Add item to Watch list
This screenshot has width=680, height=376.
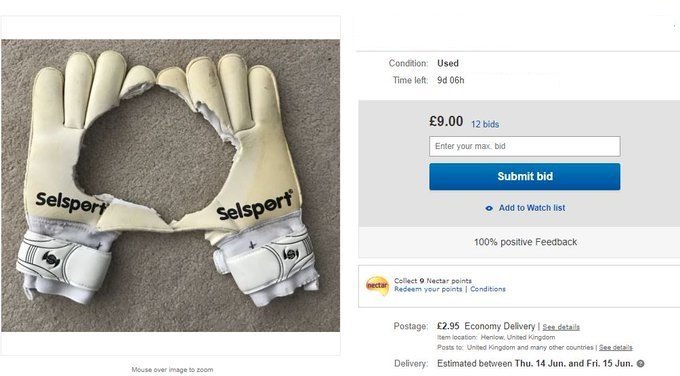532,208
